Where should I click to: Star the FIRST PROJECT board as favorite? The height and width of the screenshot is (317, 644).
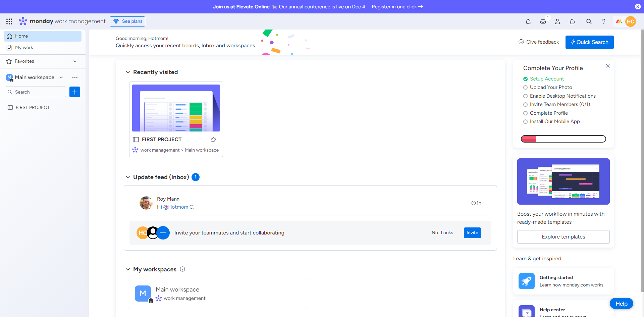213,140
